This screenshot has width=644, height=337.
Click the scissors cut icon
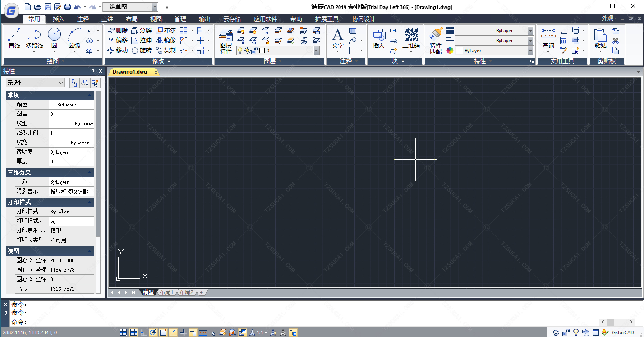click(x=616, y=41)
